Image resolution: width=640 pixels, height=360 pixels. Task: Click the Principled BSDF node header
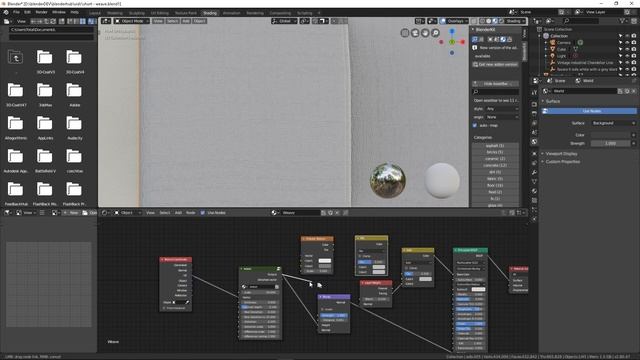470,250
